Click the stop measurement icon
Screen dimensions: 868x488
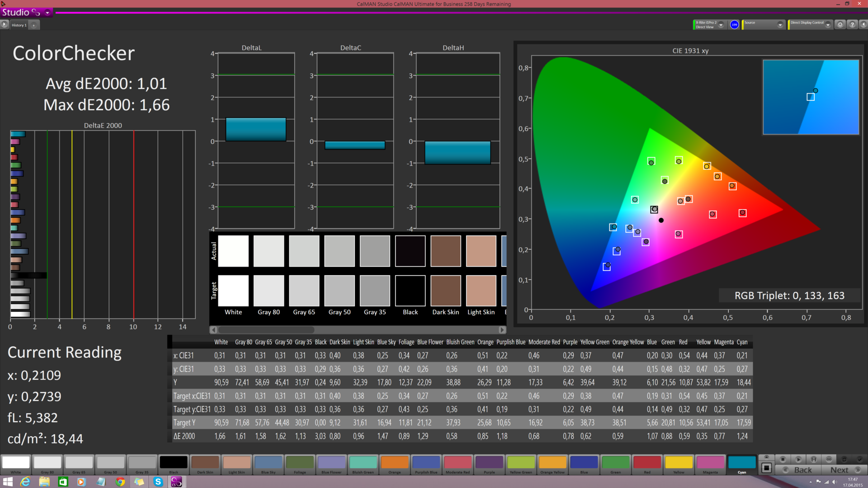pyautogui.click(x=783, y=459)
